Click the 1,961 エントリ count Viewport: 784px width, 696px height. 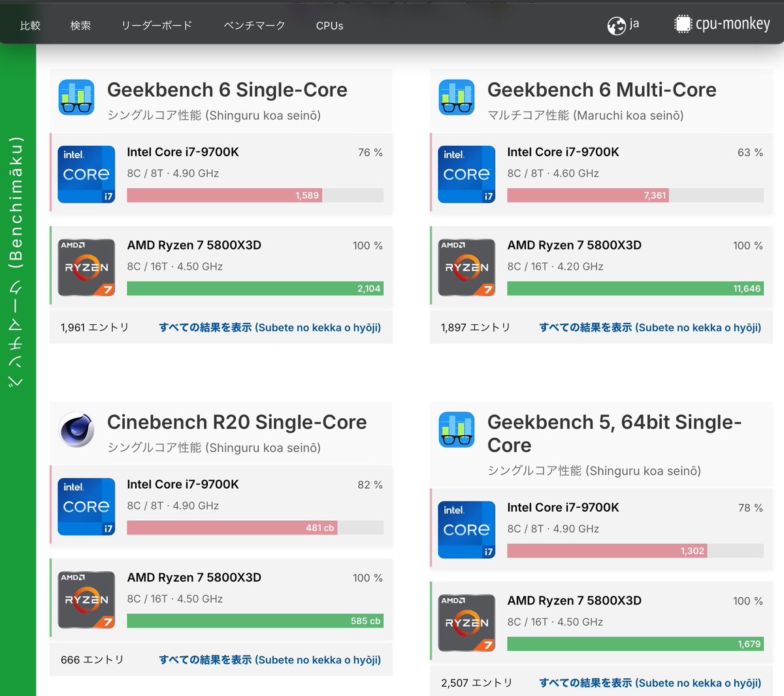pyautogui.click(x=95, y=327)
